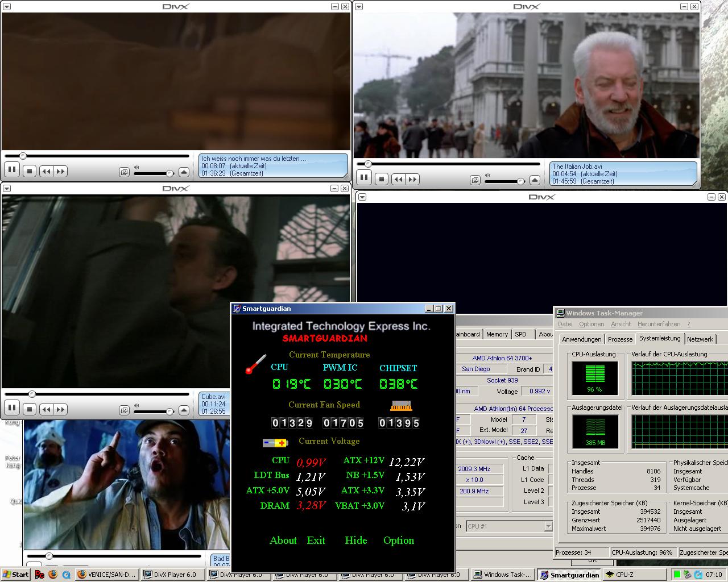Click seek slider thumb in The Italian Job player
The width and height of the screenshot is (728, 582).
369,164
